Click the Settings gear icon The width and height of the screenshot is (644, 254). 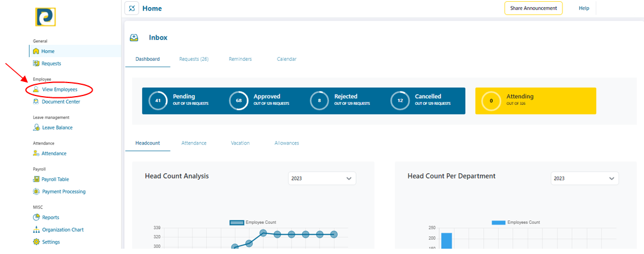37,242
